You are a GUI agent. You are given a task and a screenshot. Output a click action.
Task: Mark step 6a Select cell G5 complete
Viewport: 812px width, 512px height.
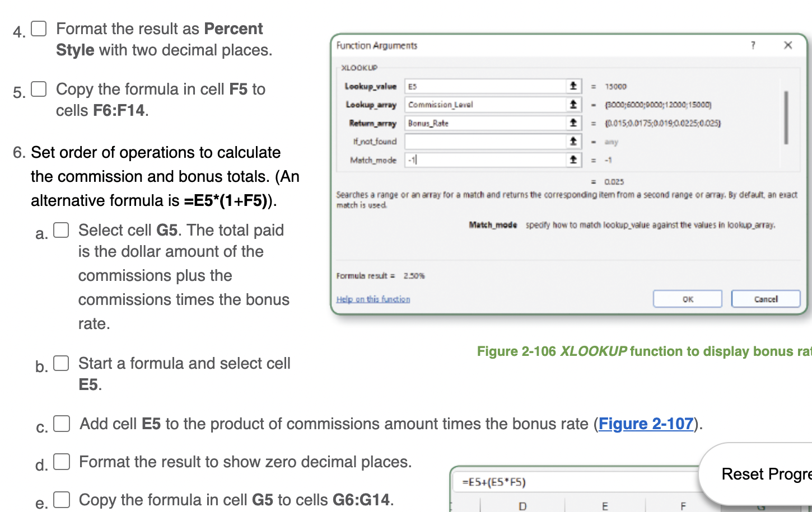pyautogui.click(x=60, y=229)
